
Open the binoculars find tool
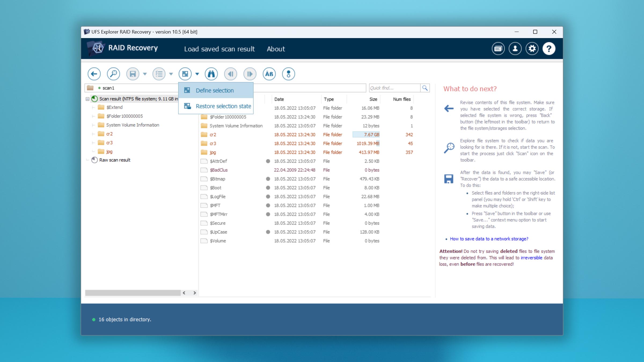tap(211, 74)
